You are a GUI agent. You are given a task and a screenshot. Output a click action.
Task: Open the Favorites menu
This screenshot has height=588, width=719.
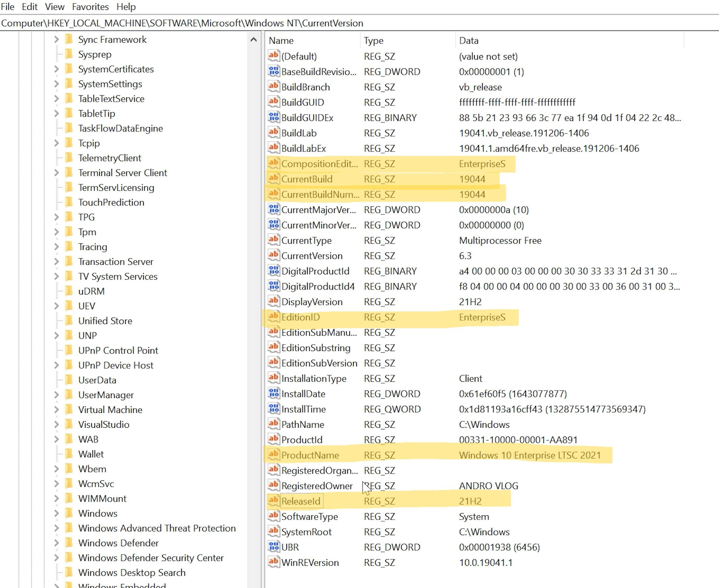tap(90, 7)
